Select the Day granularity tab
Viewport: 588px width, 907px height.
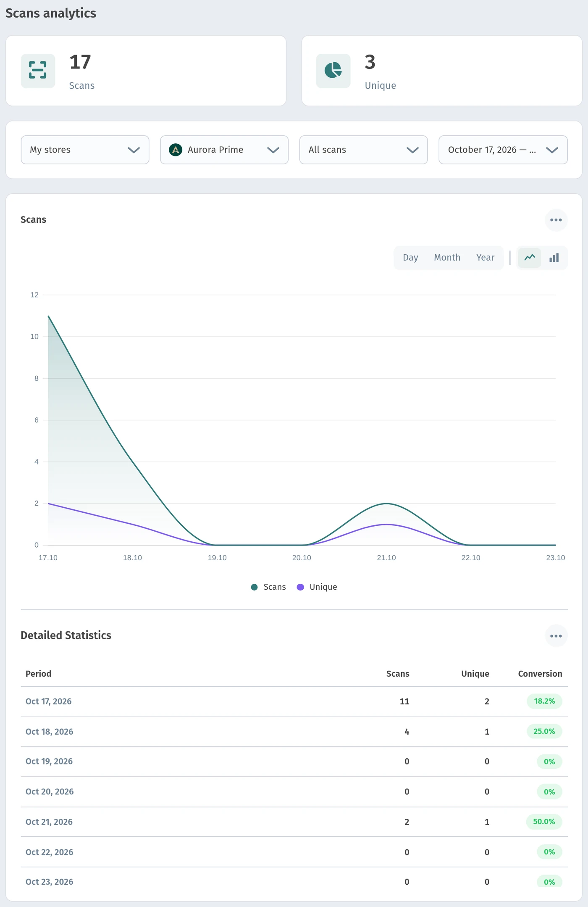(x=410, y=258)
